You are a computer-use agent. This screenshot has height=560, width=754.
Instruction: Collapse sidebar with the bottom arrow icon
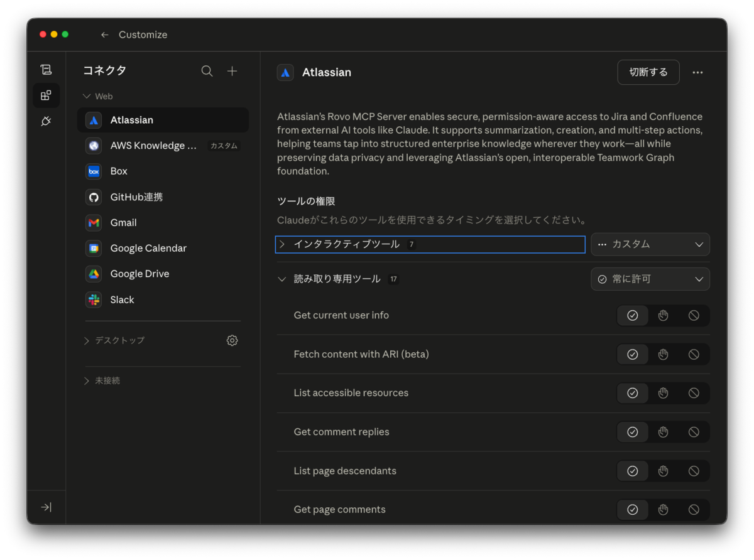[46, 507]
